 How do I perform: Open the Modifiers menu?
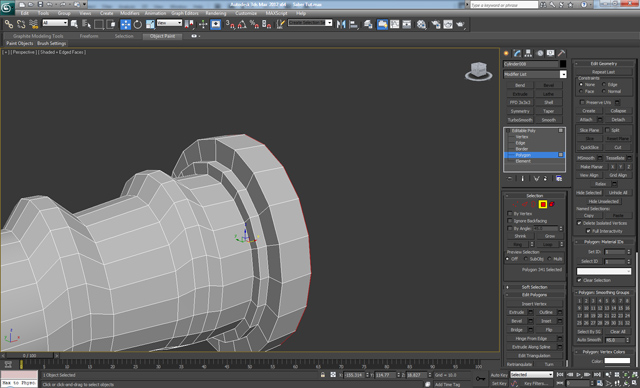[x=129, y=13]
